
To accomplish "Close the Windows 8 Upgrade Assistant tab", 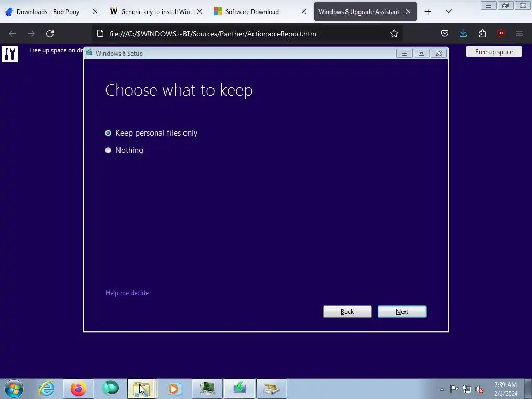I will [x=408, y=11].
